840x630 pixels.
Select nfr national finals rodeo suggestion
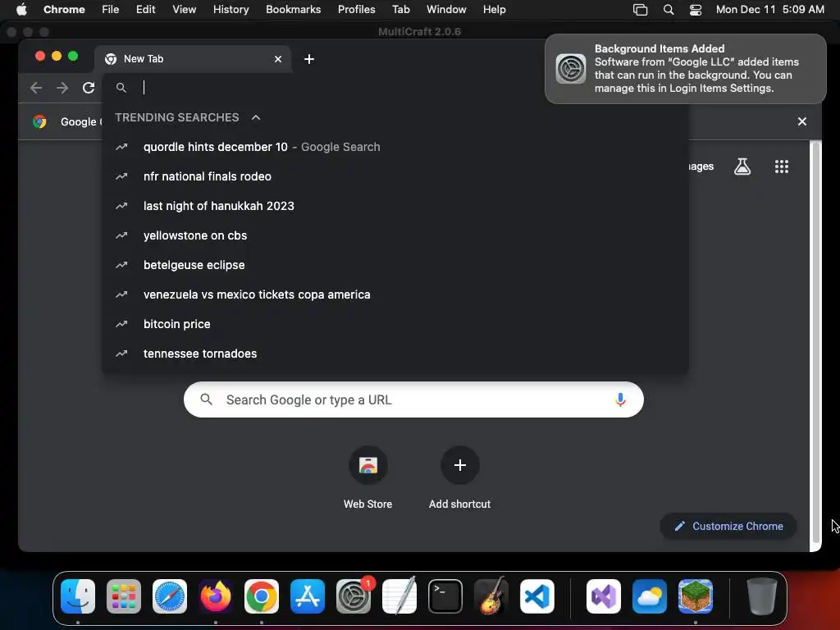point(395,176)
